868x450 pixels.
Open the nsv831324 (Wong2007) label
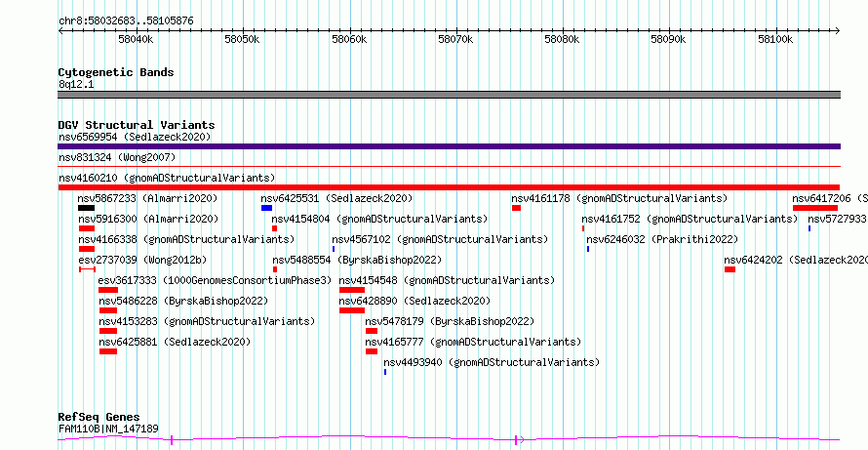pos(117,157)
